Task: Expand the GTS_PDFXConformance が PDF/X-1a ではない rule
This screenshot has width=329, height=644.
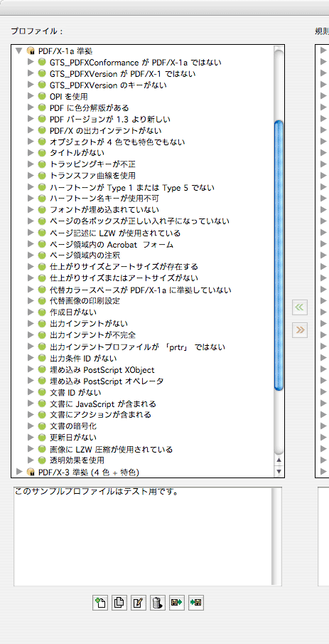Action: coord(31,63)
